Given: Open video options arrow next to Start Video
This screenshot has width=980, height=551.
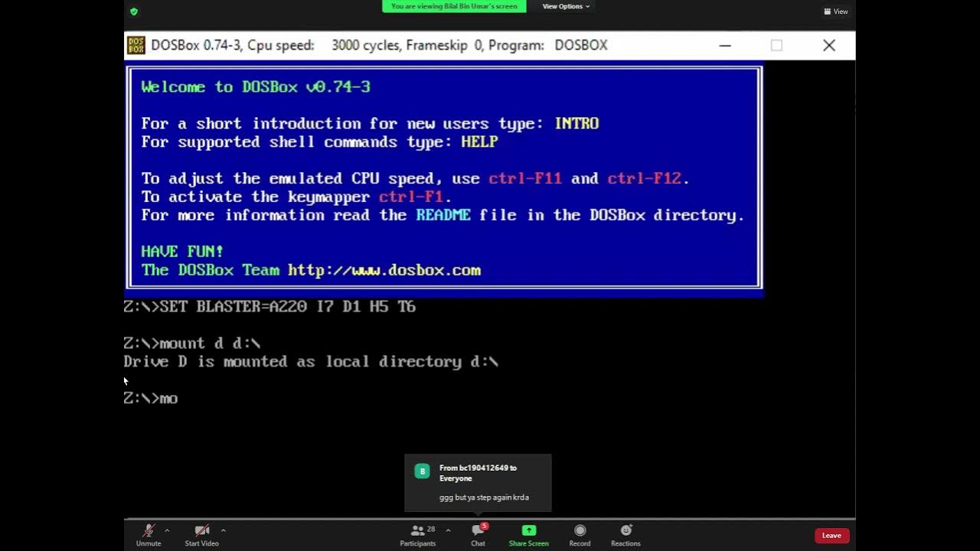Looking at the screenshot, I should (x=224, y=530).
